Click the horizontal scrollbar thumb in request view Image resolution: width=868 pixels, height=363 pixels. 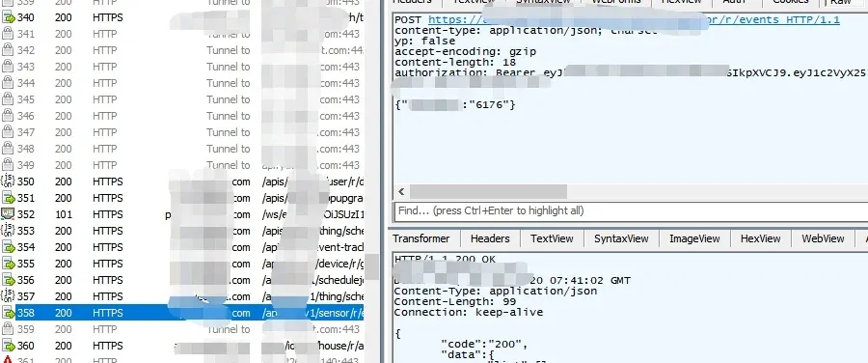(x=488, y=192)
